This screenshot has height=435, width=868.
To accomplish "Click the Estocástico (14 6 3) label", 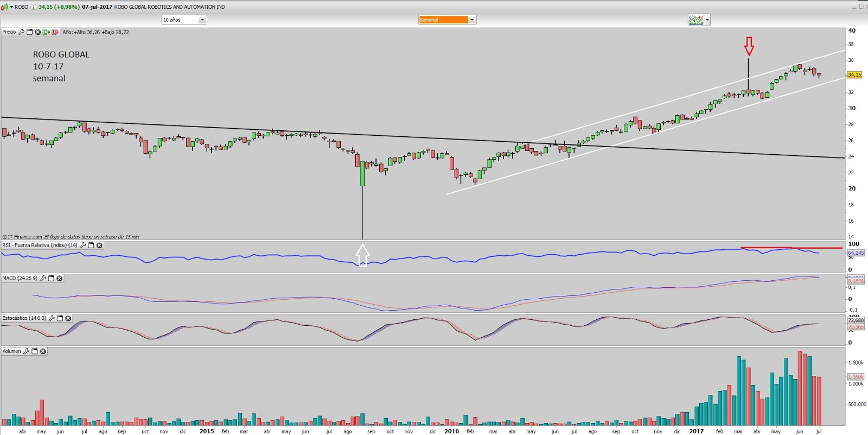I will [24, 318].
